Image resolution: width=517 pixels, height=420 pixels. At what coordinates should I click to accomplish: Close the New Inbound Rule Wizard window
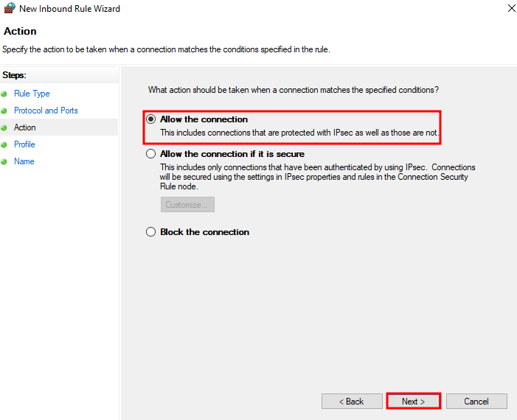511,8
